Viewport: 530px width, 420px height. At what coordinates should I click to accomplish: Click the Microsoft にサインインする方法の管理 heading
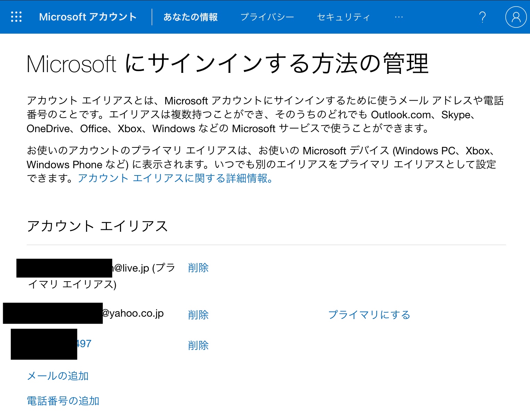coord(228,63)
